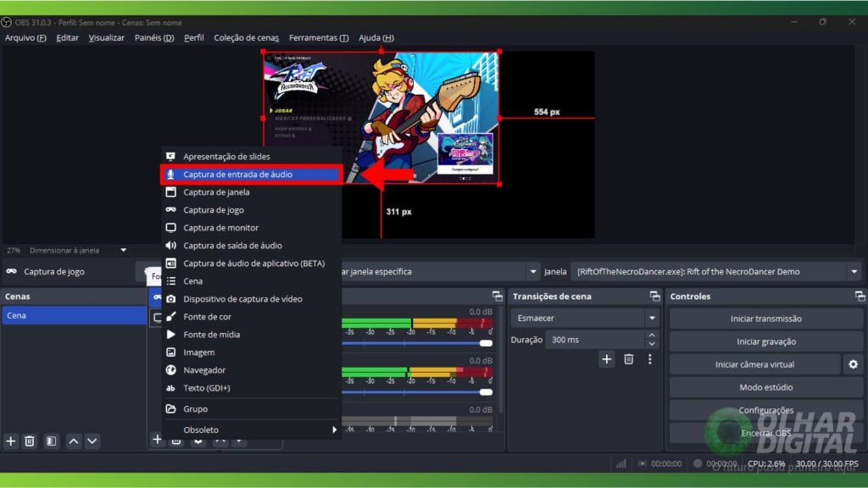Click Iniciar transmissão button

pyautogui.click(x=764, y=319)
